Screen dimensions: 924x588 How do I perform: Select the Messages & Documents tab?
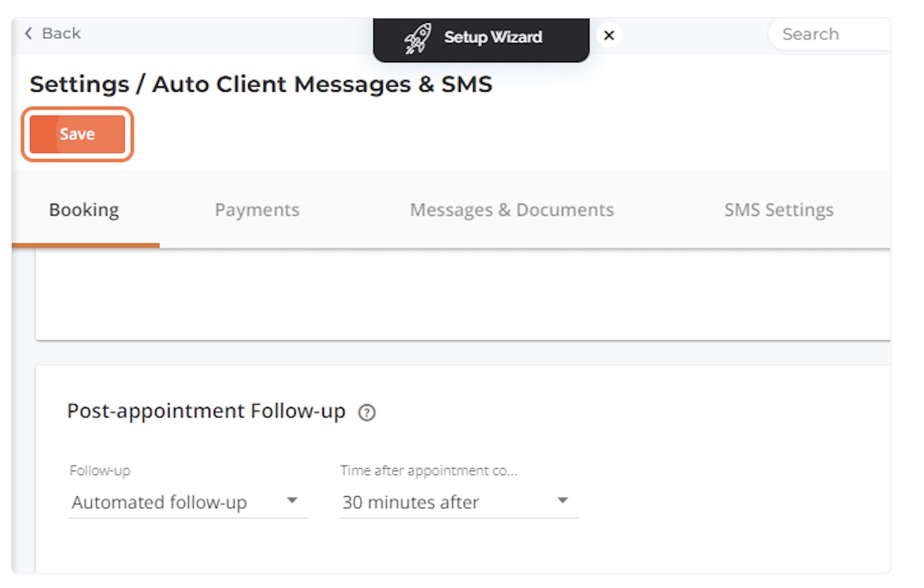point(511,210)
